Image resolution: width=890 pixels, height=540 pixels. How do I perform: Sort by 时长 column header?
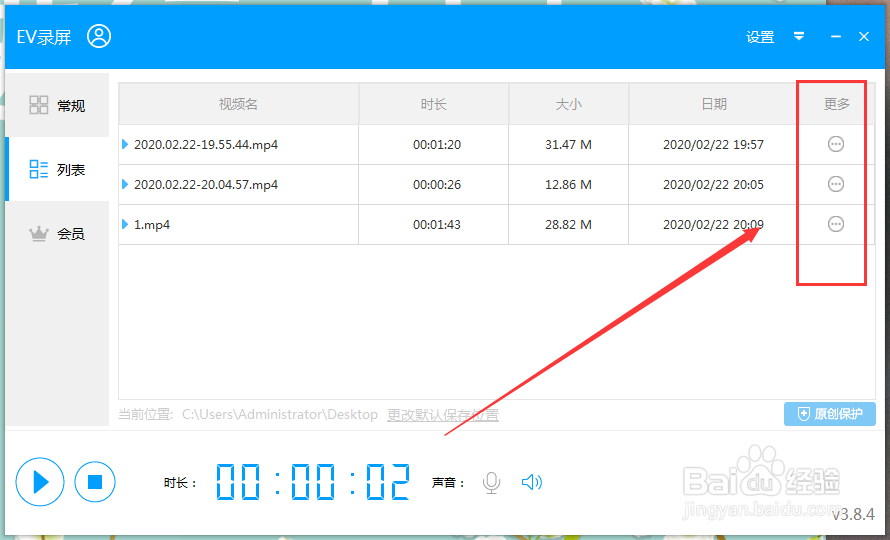point(434,104)
